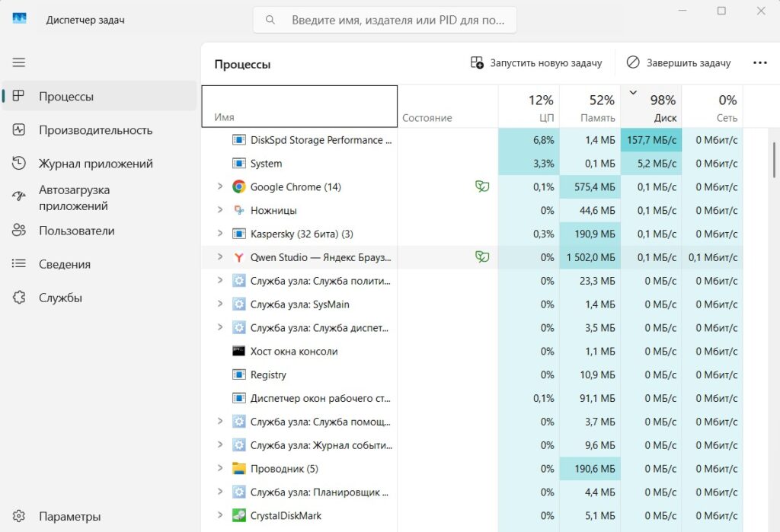Screen dimensions: 780x532
Task: Select Служба узла: Служба диспетчера row
Action: pyautogui.click(x=472, y=328)
